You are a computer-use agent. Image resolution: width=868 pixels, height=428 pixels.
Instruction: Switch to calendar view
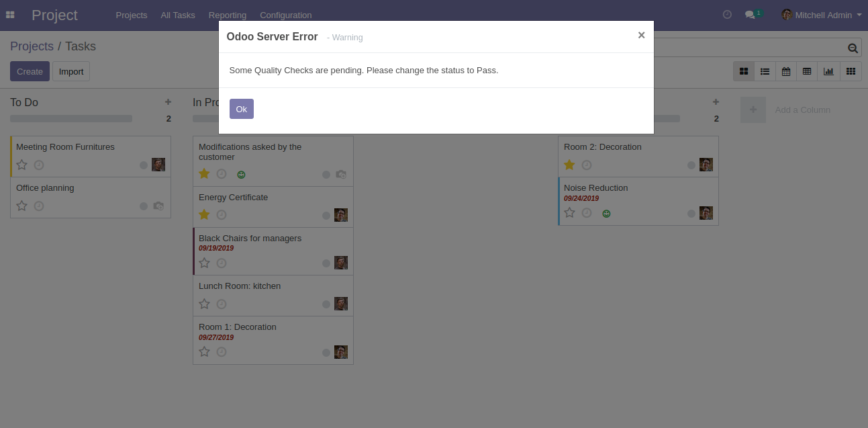tap(786, 71)
